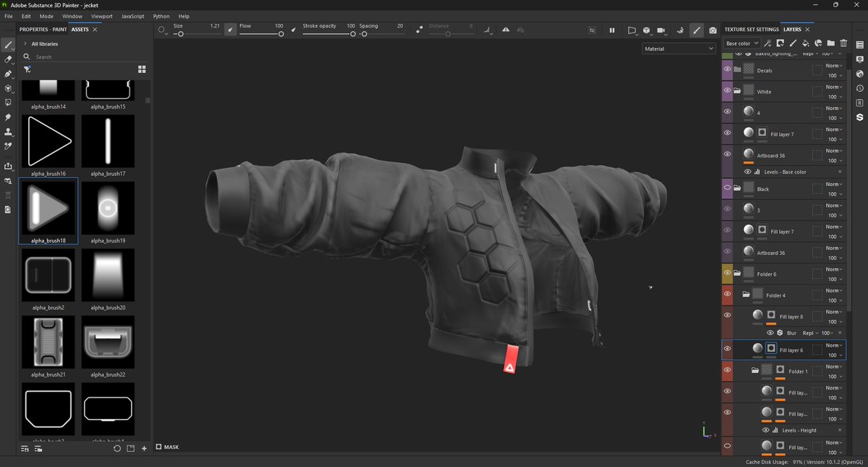Adjust the Stroke opacity slider
868x467 pixels.
(x=330, y=34)
